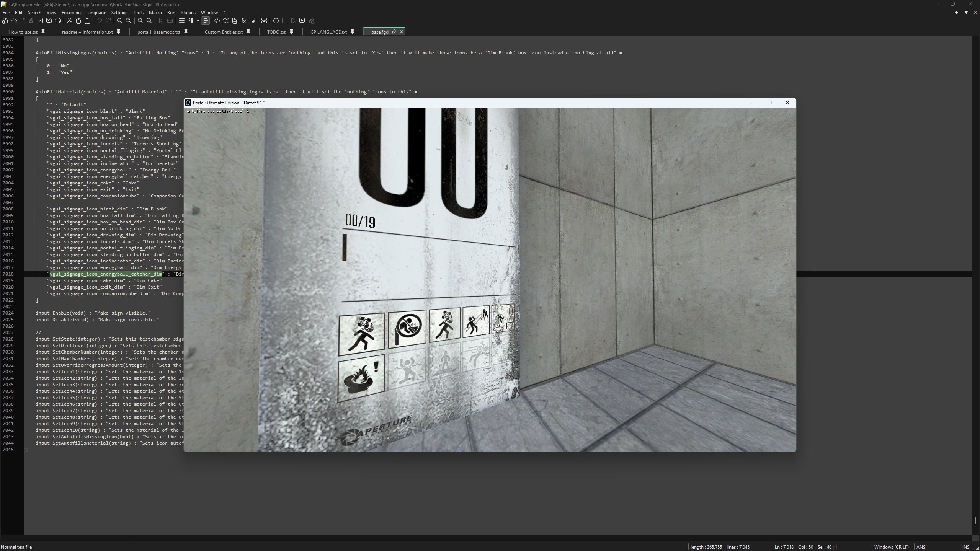
Task: Open the Encoding menu
Action: (71, 13)
